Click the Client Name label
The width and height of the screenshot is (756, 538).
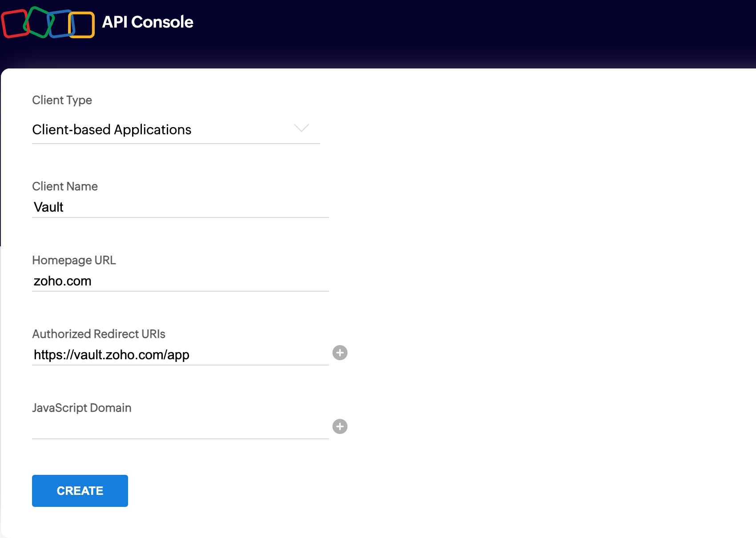pyautogui.click(x=65, y=186)
